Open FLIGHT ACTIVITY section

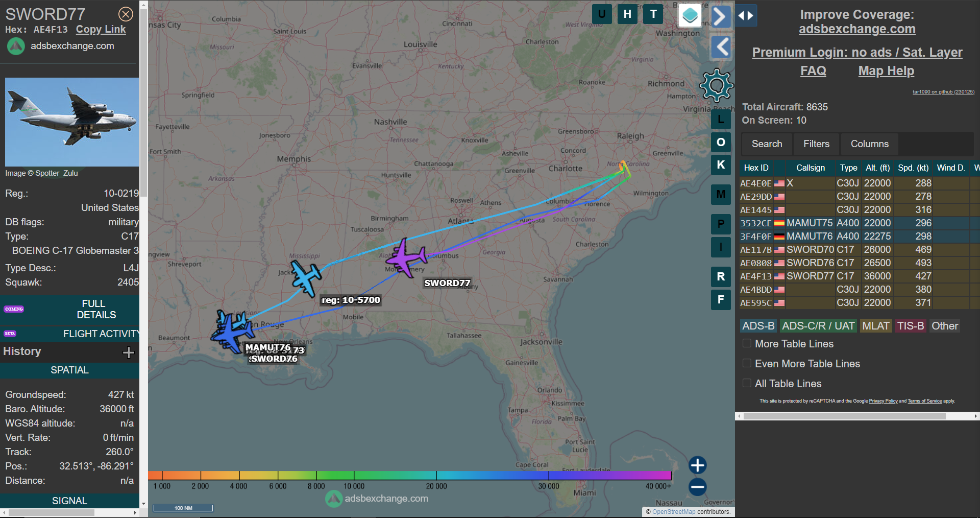point(70,334)
